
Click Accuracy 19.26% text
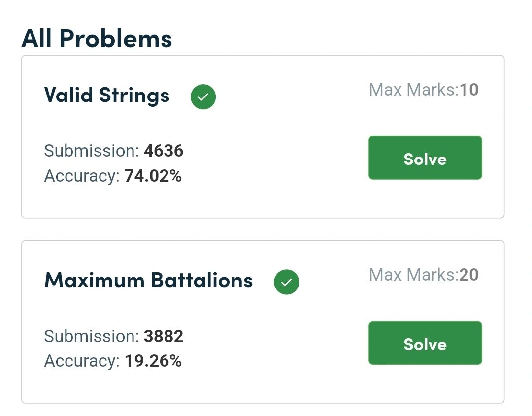[x=113, y=361]
